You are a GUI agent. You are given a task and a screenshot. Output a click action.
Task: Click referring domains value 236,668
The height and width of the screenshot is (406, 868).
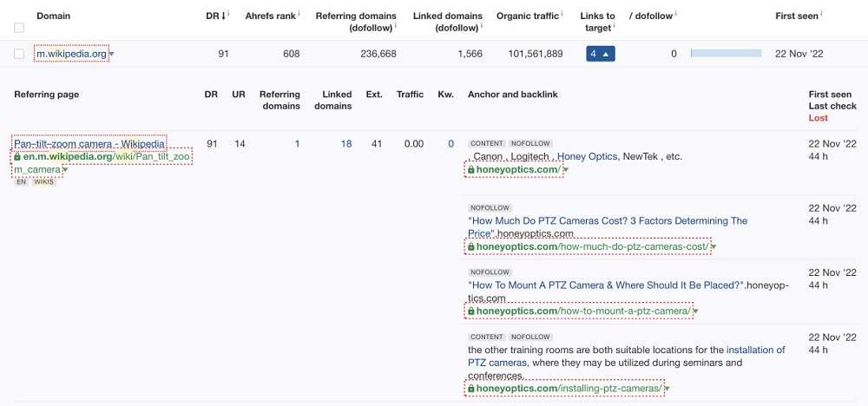(378, 54)
